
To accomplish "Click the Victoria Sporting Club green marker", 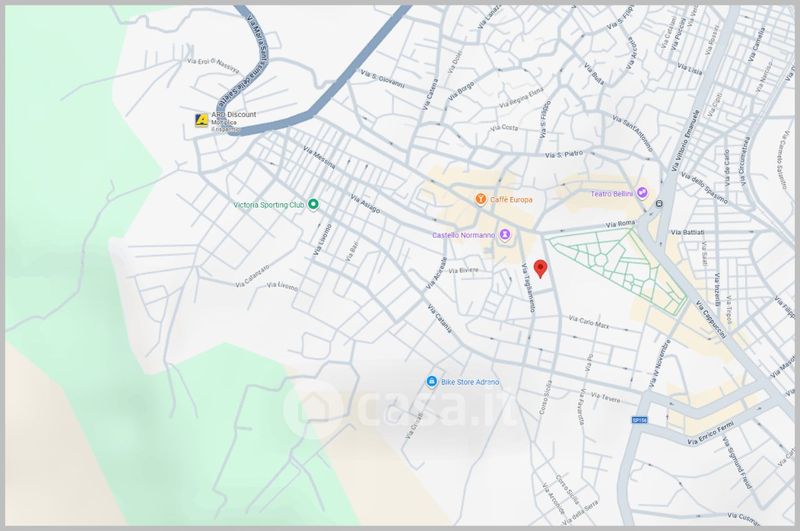I will tap(313, 204).
